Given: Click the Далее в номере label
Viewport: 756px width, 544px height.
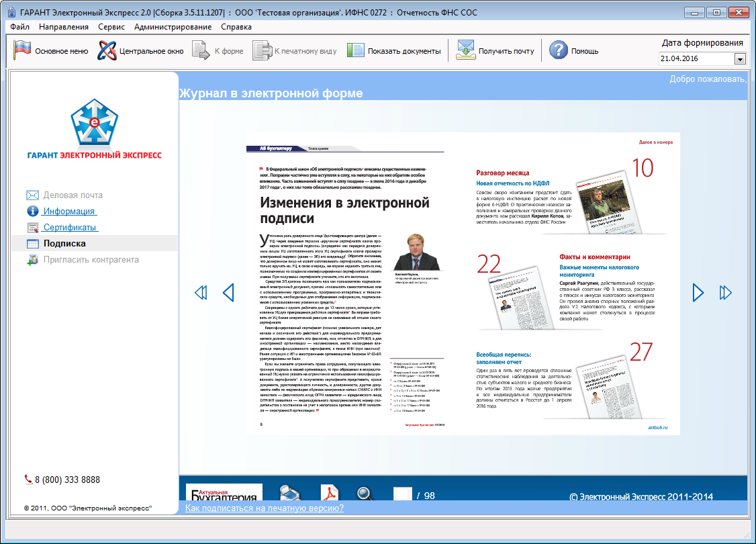Looking at the screenshot, I should 656,142.
